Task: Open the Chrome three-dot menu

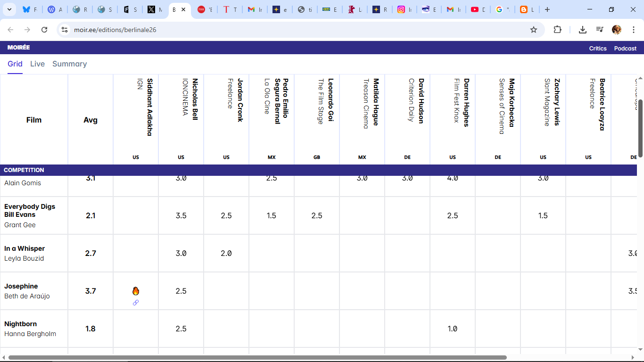Action: tap(634, 30)
